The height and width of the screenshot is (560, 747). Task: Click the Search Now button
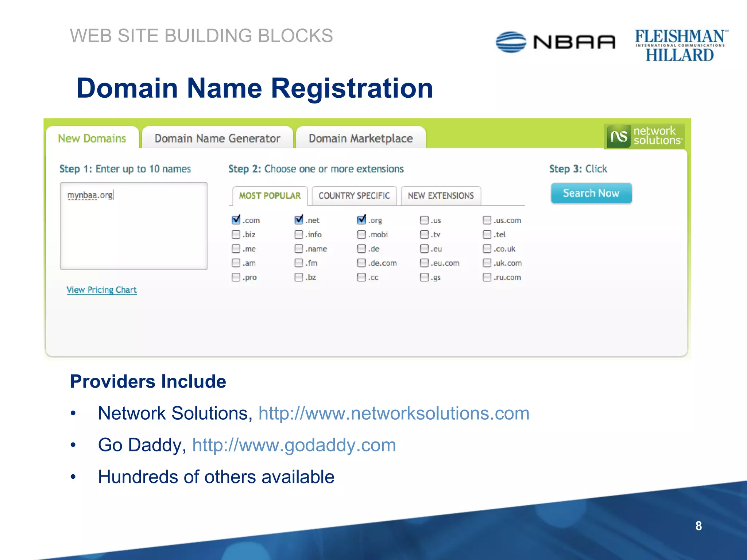coord(591,193)
